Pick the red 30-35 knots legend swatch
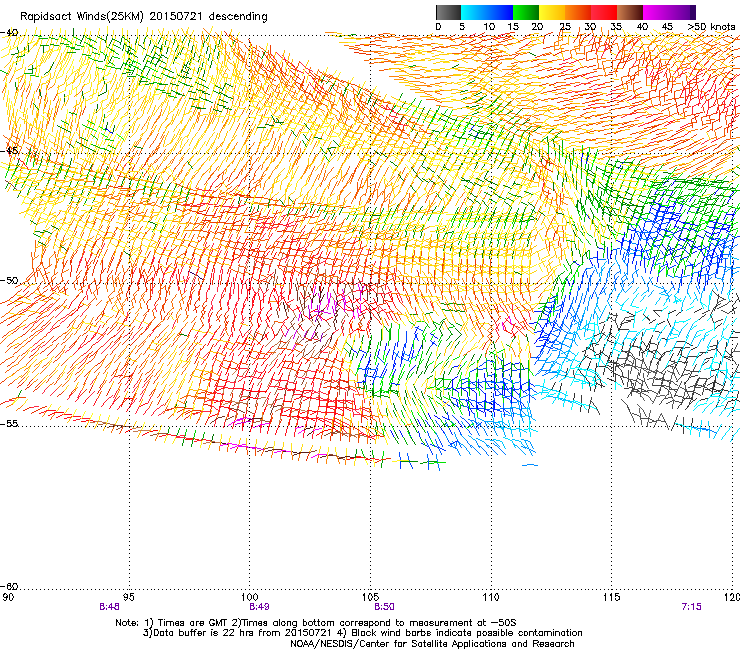Screen dimensions: 740x650 click(x=604, y=12)
